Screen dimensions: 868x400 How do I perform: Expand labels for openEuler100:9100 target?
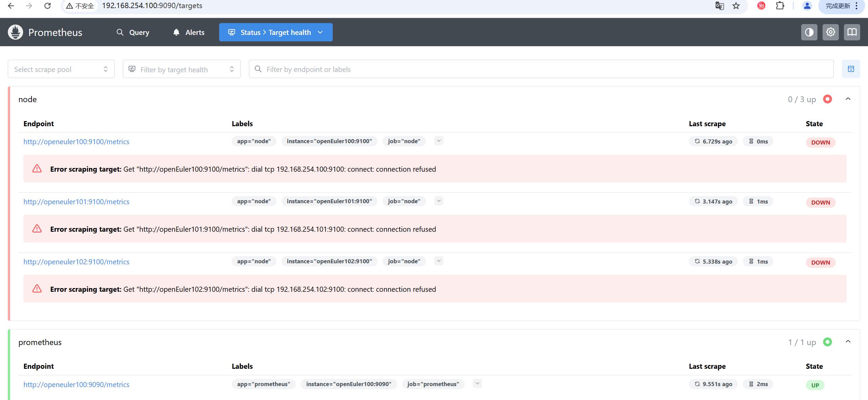[x=439, y=141]
